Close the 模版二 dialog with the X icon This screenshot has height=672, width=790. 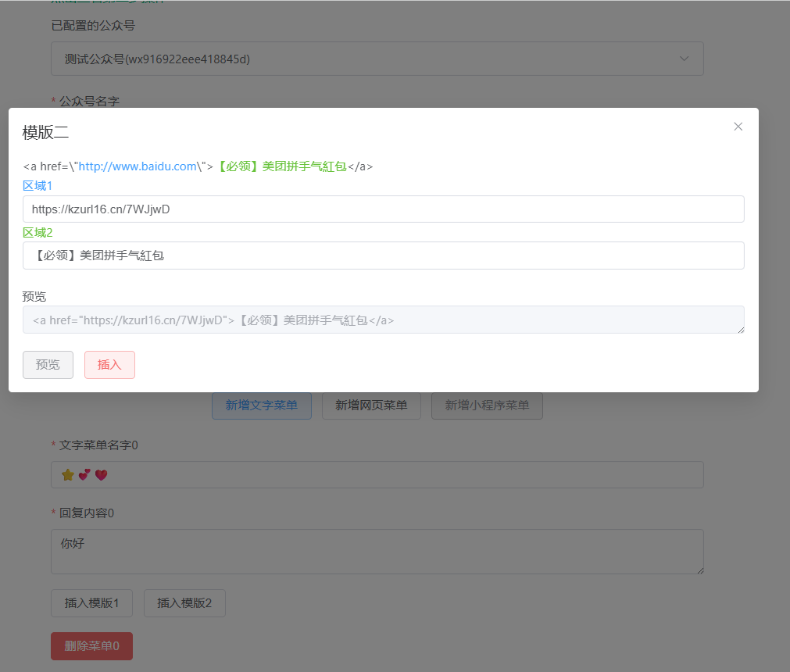738,127
